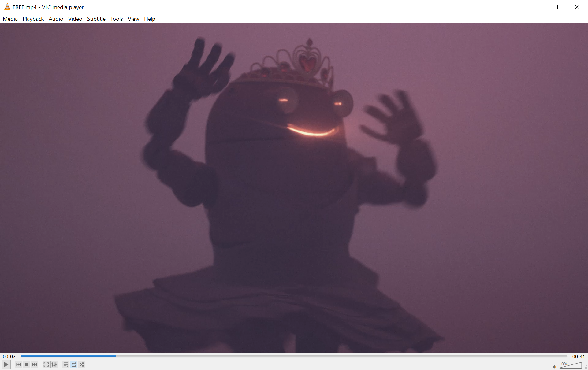This screenshot has height=370, width=588.
Task: Close the VLC media player window
Action: coord(577,7)
